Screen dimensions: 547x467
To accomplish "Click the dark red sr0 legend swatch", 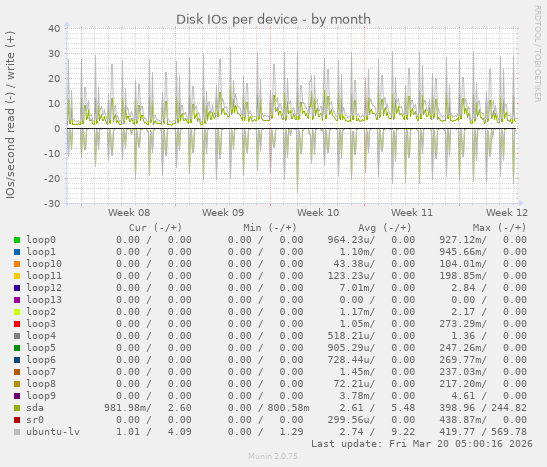I will (17, 420).
